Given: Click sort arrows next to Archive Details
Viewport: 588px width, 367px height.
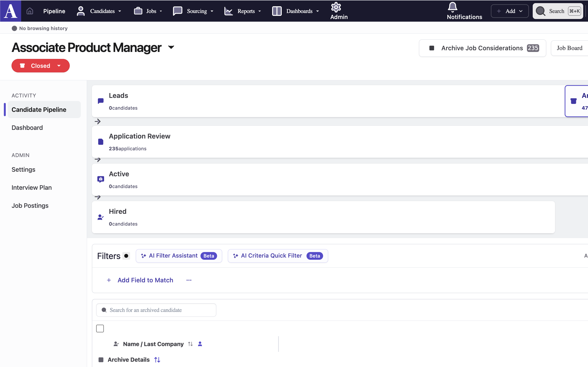Looking at the screenshot, I should (157, 360).
